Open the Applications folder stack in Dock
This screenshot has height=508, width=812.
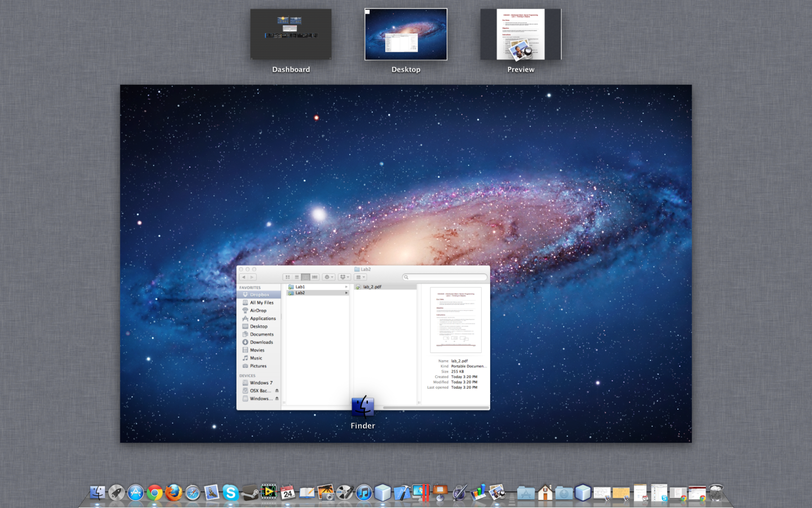click(526, 493)
